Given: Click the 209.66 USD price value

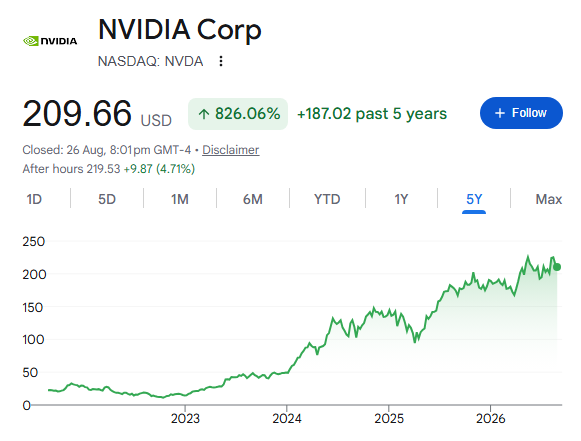Looking at the screenshot, I should pos(97,114).
